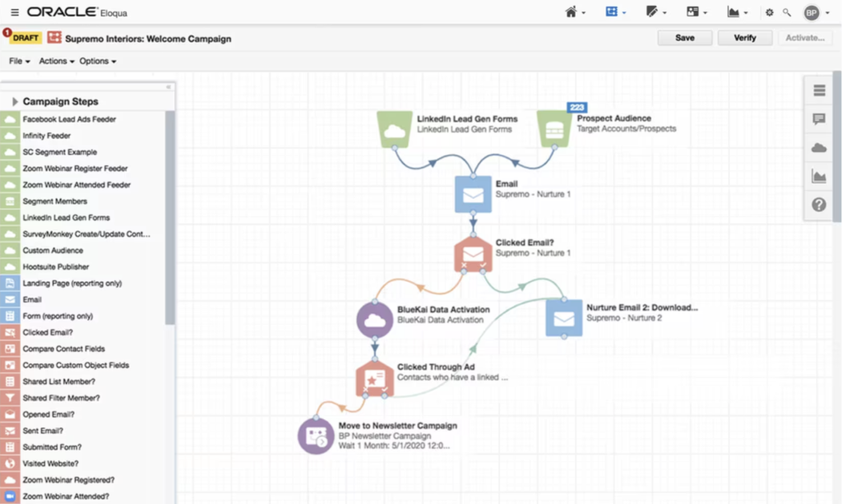Screen dimensions: 842x504
Task: Open the File menu
Action: coord(19,62)
